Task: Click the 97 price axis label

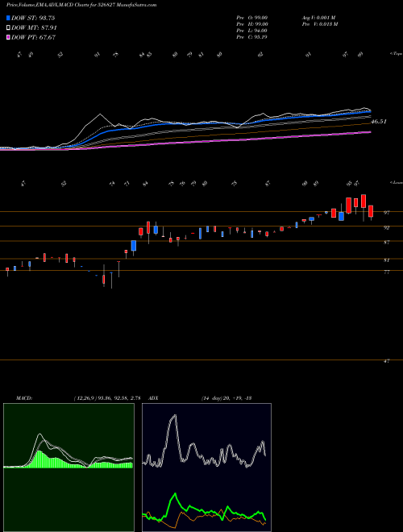Action: click(386, 213)
